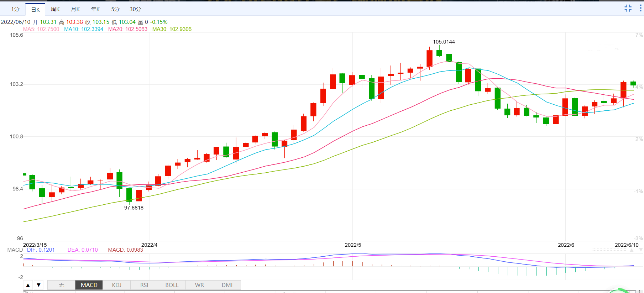Image resolution: width=644 pixels, height=293 pixels.
Task: Select the 无 indicator option
Action: click(x=61, y=285)
